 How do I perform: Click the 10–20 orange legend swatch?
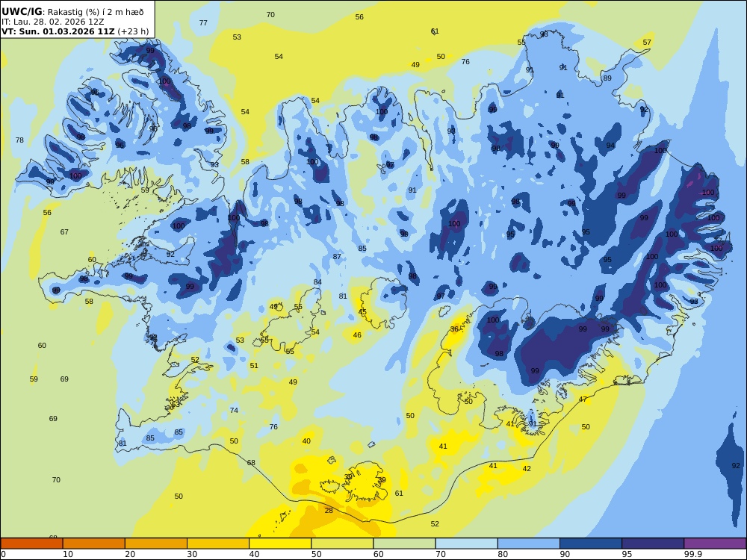94,544
